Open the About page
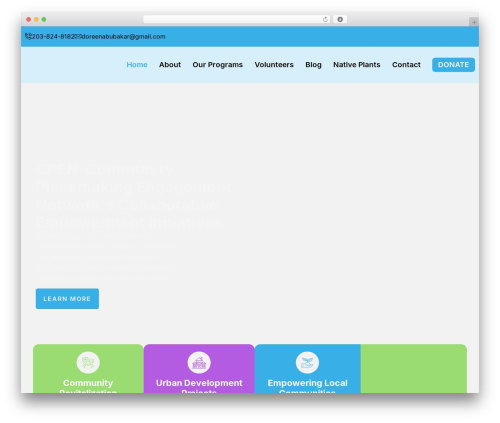The image size is (500, 423). (x=170, y=65)
